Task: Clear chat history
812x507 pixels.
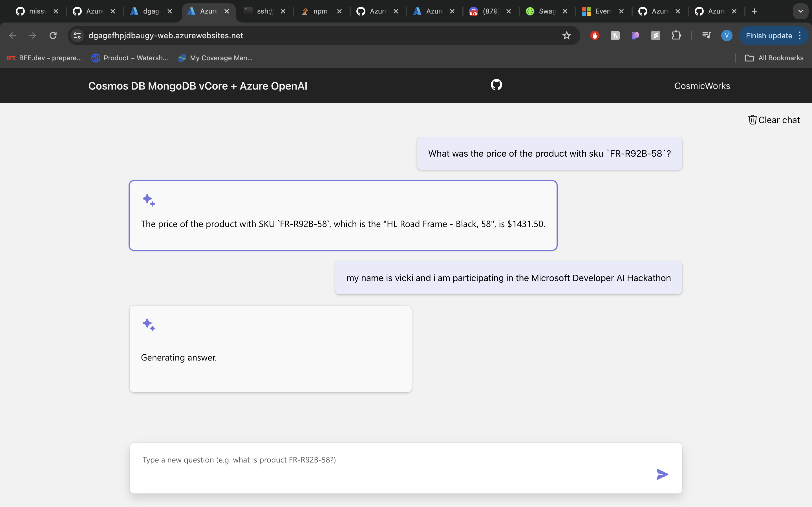Action: pyautogui.click(x=774, y=120)
